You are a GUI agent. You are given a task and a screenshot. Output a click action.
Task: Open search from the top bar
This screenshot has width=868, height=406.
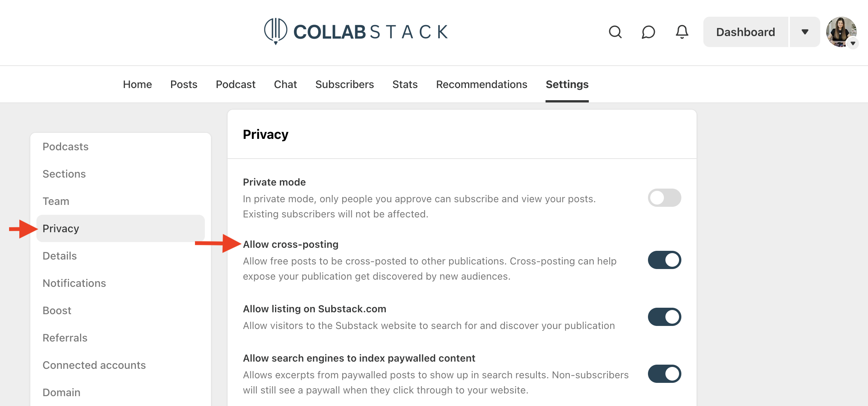615,32
